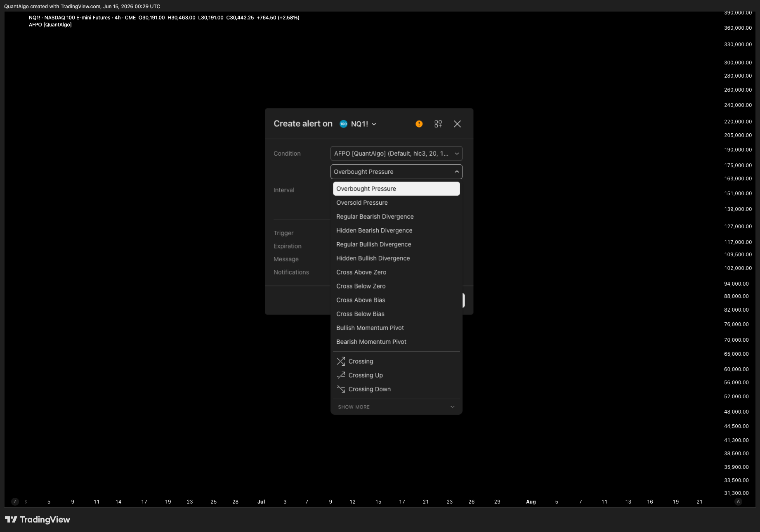Viewport: 760px width, 532px height.
Task: Click the 300,000.00 price axis label
Action: point(738,63)
